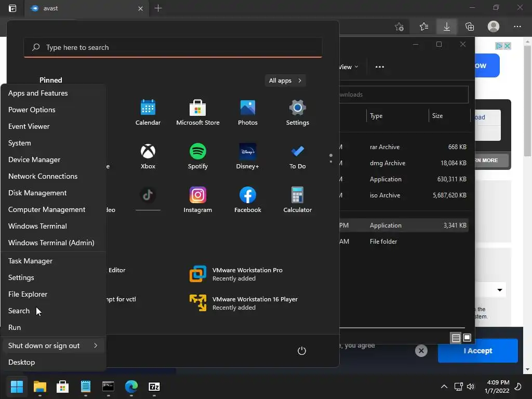Open Edge settings and more ellipsis
Image resolution: width=532 pixels, height=399 pixels.
517,26
